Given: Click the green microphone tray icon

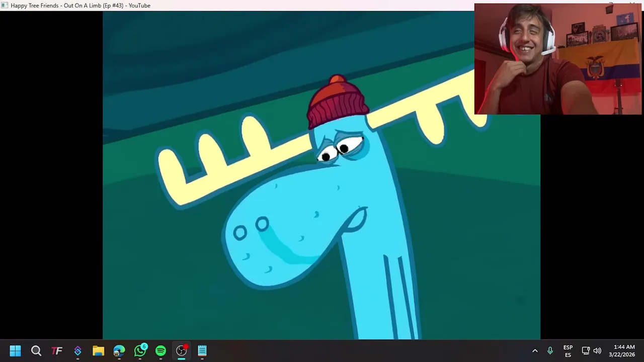Looking at the screenshot, I should coord(550,350).
